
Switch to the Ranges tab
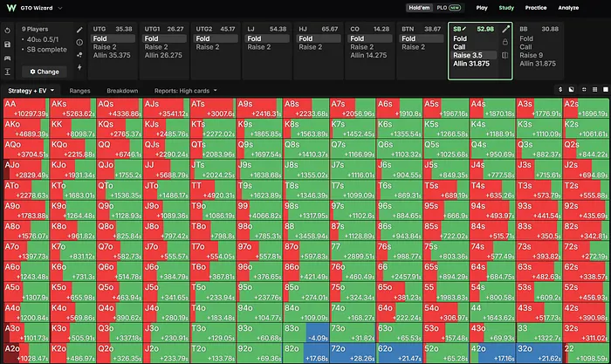80,91
